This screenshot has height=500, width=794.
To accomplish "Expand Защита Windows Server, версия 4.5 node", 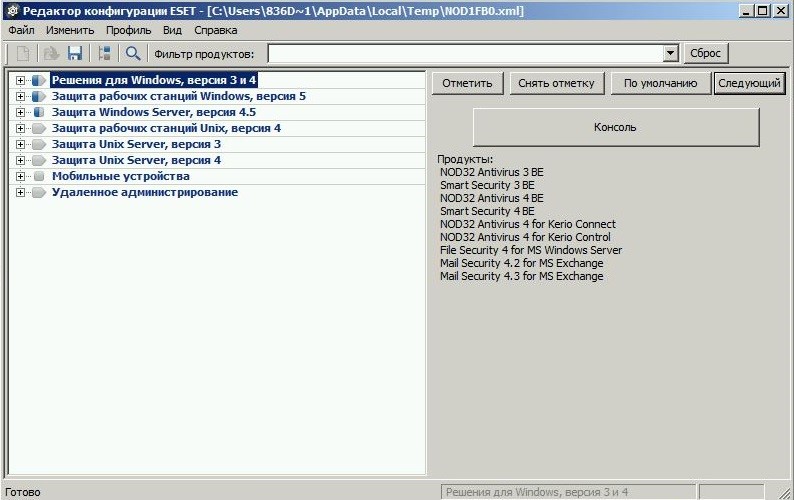I will point(20,112).
